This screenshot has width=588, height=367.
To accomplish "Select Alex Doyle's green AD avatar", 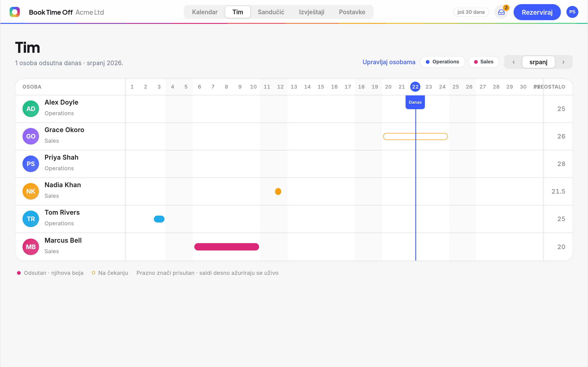I will tap(31, 109).
